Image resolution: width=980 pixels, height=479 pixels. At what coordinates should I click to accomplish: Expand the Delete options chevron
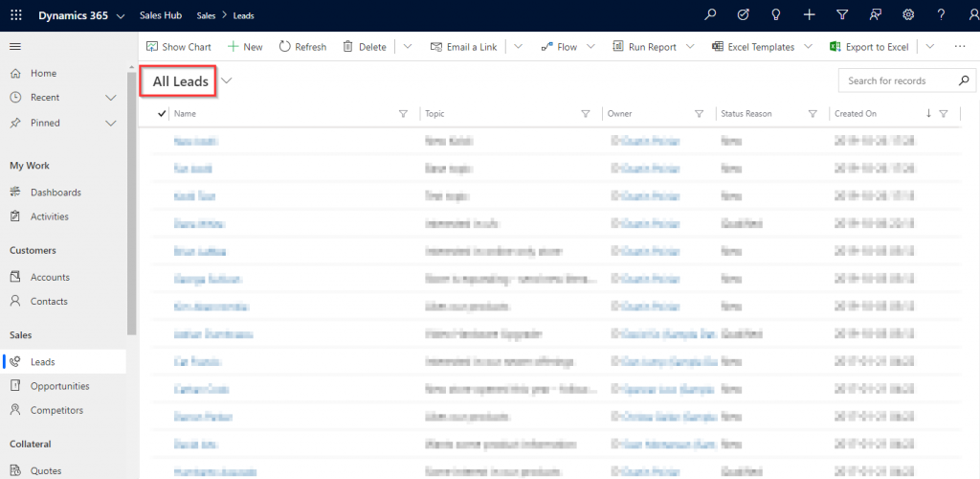407,47
